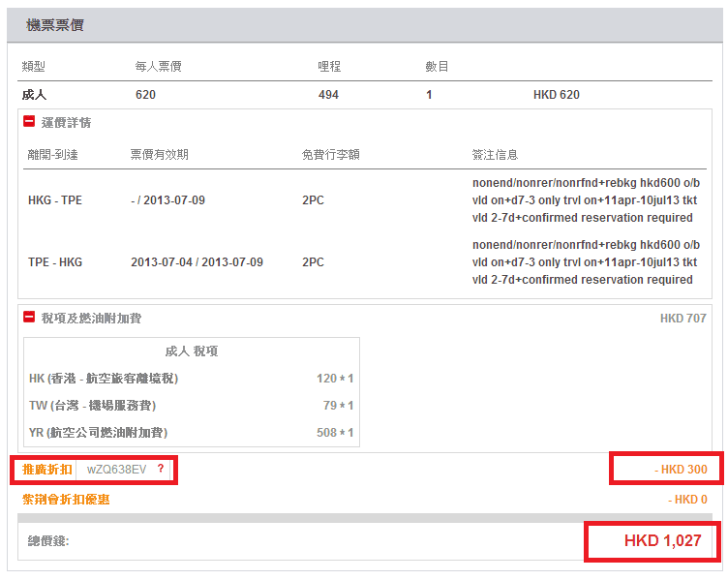Click the red question mark help icon
The image size is (728, 580).
(x=161, y=470)
